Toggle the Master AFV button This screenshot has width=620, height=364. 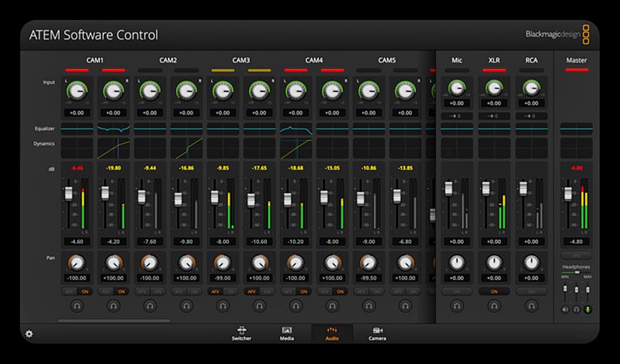576,255
